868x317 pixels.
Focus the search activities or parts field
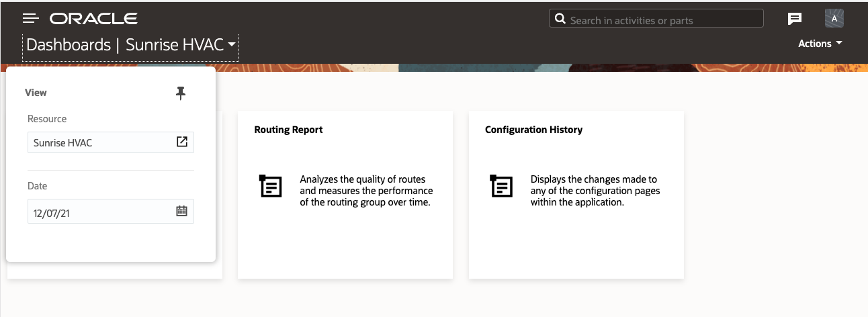pos(662,19)
